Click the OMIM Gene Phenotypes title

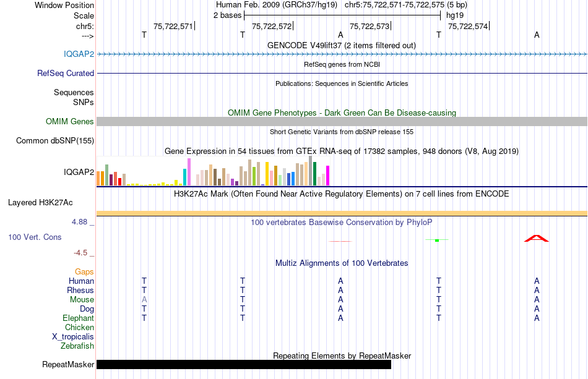point(342,113)
